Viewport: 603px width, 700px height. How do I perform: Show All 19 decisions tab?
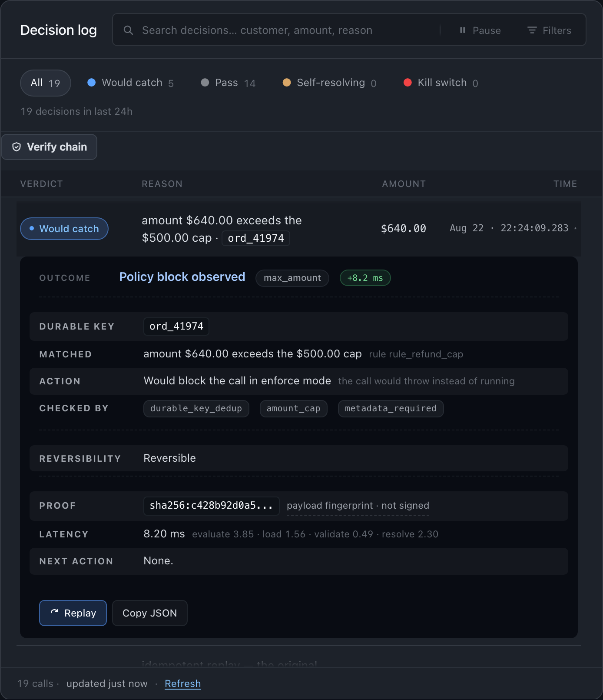46,83
